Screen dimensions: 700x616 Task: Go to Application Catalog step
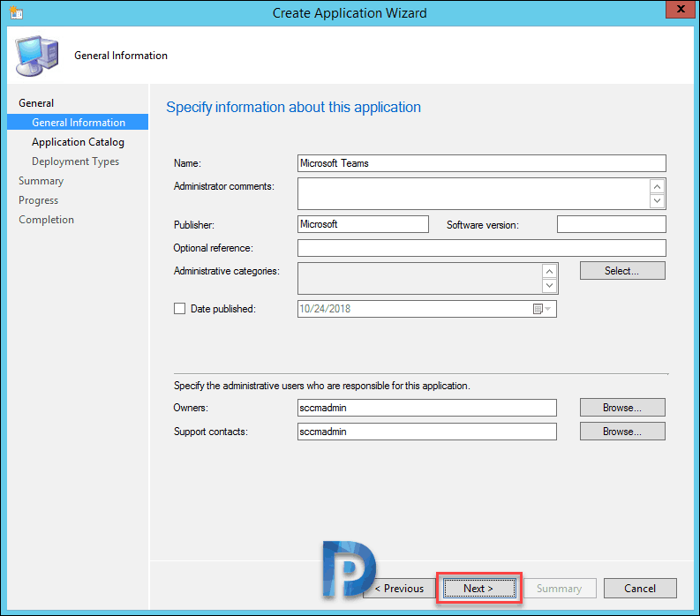tap(78, 142)
